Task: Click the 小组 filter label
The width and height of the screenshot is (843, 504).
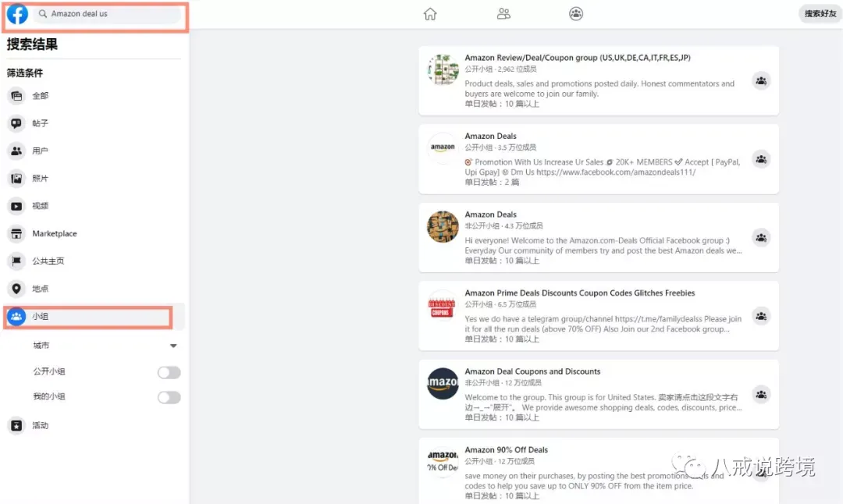Action: [41, 317]
